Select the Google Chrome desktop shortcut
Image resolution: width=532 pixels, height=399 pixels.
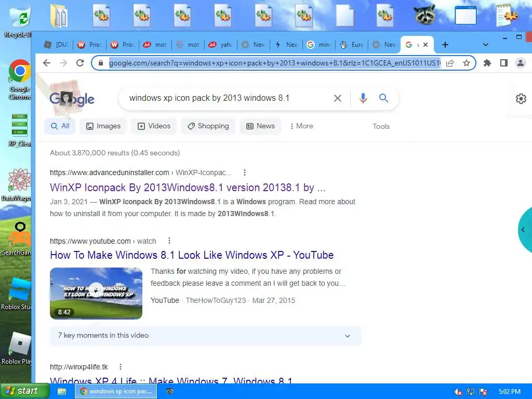coord(19,79)
